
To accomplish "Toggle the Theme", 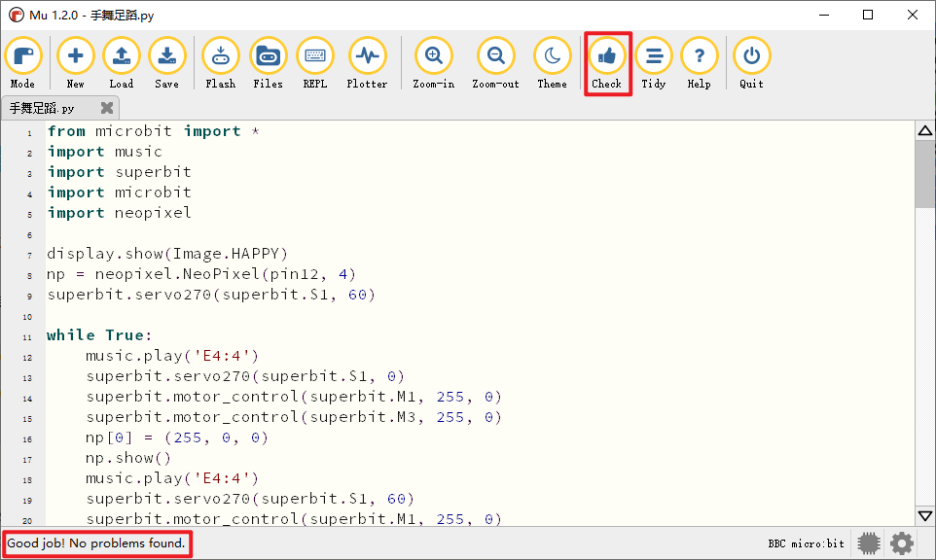I will tap(553, 62).
